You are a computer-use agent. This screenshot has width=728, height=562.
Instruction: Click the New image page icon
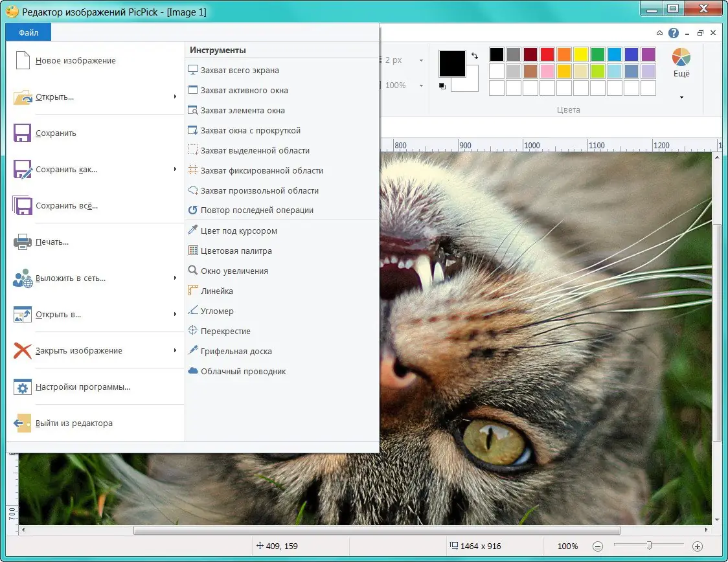22,60
